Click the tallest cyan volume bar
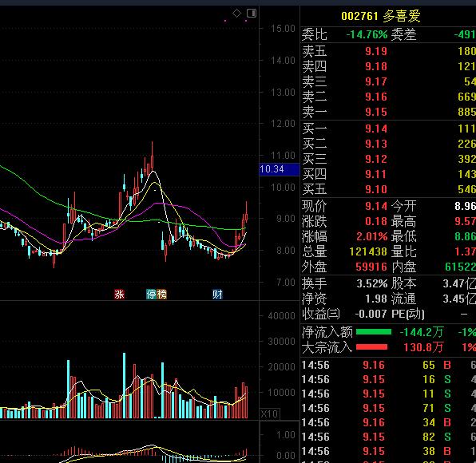476x463 pixels. [x=124, y=386]
